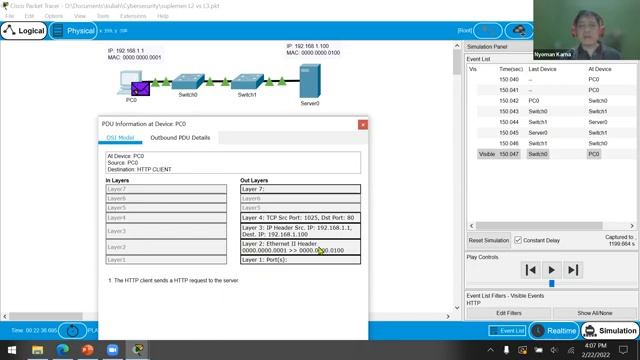The height and width of the screenshot is (360, 640).
Task: Open notification center icon
Action: point(623,350)
